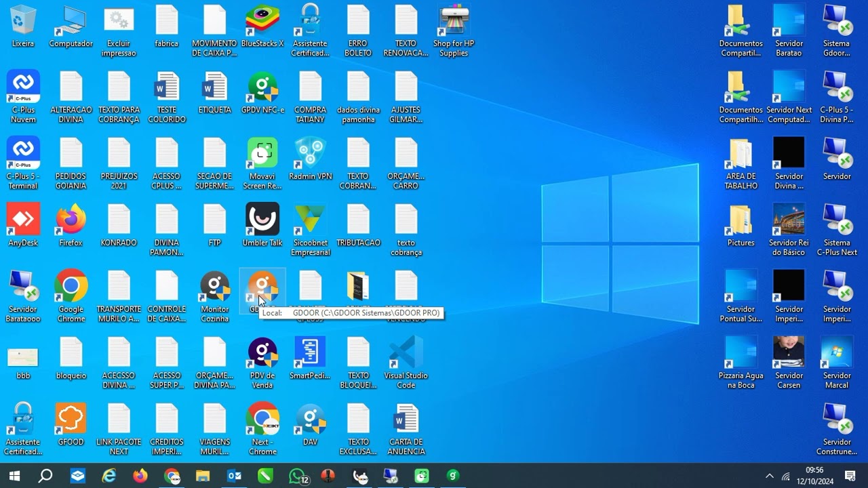Select the FTP text file
Screen dimensions: 868x488
pos(215,226)
